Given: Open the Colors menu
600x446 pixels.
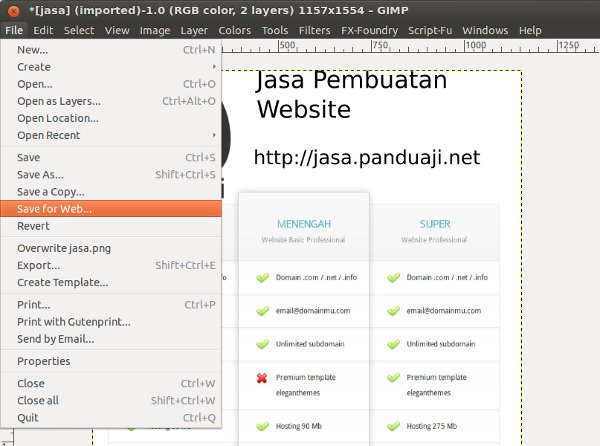Looking at the screenshot, I should pos(235,30).
